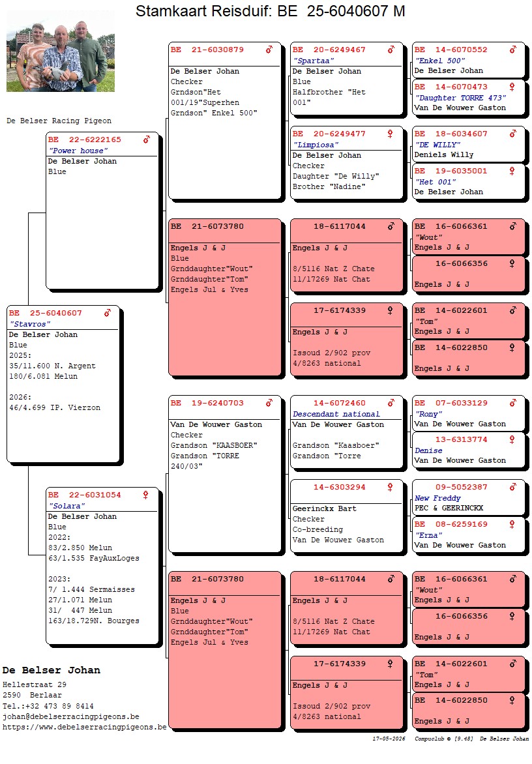The image size is (532, 764).
Task: Select the name "Denise"
Action: click(429, 450)
